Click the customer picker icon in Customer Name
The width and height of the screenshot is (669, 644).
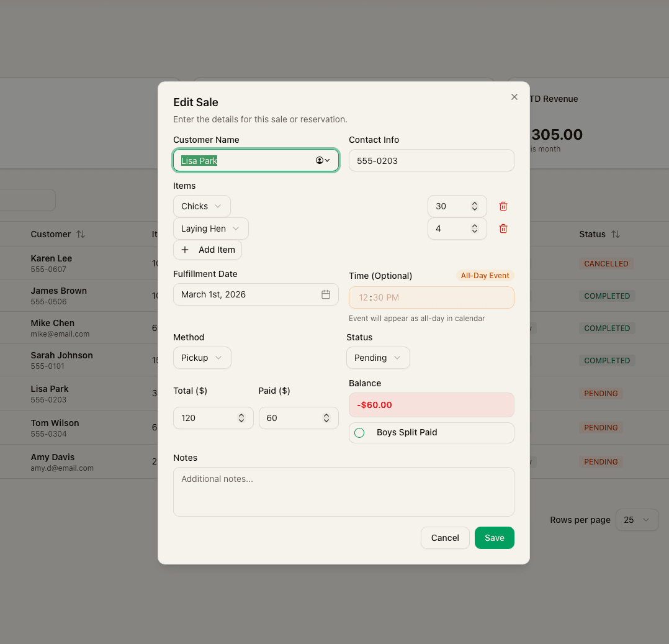(x=323, y=160)
